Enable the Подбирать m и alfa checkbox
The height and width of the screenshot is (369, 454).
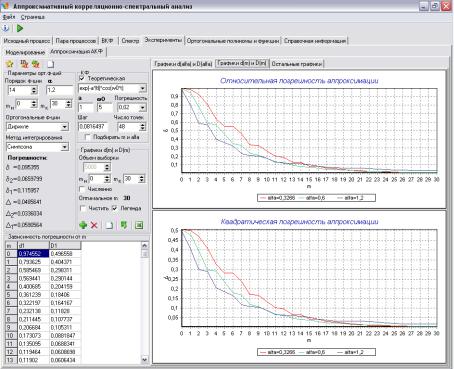[x=88, y=137]
